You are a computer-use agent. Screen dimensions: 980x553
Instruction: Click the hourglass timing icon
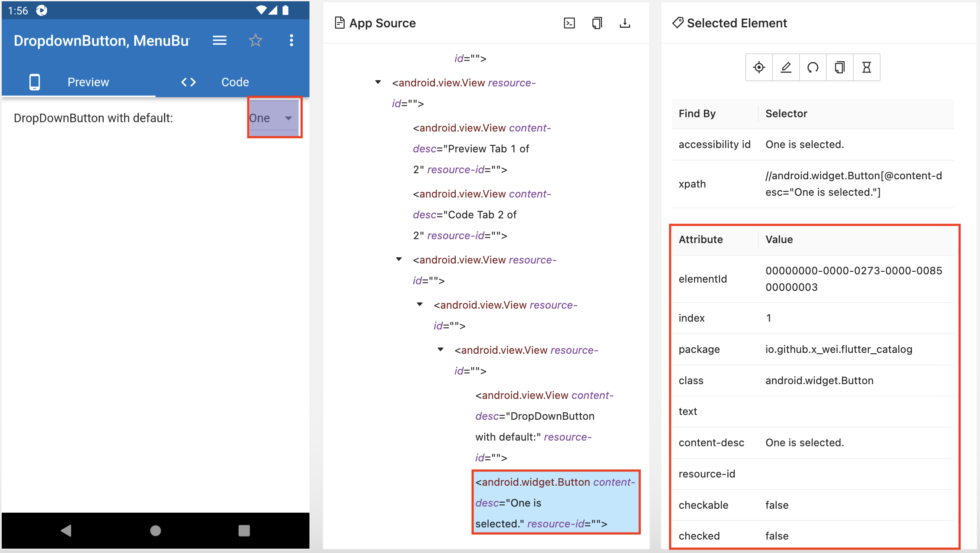(x=866, y=67)
